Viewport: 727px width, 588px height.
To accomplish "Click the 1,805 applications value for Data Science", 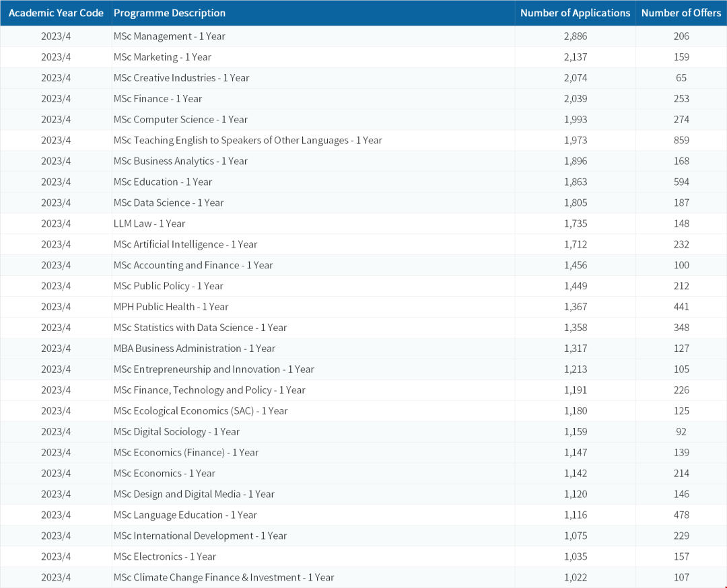I will tap(576, 203).
